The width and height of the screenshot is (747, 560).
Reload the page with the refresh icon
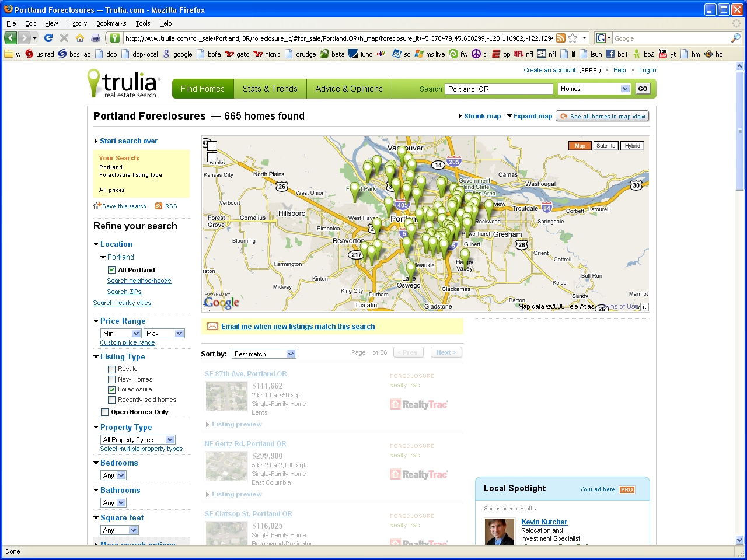coord(48,38)
